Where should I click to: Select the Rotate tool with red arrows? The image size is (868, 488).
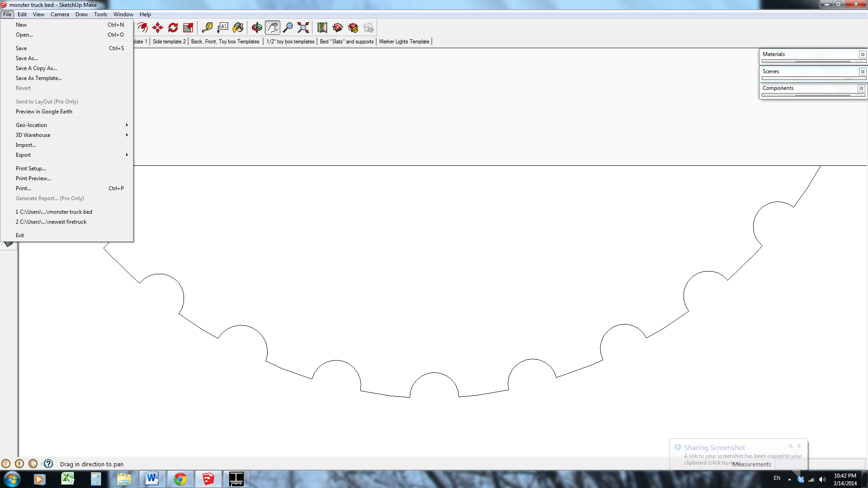[173, 28]
